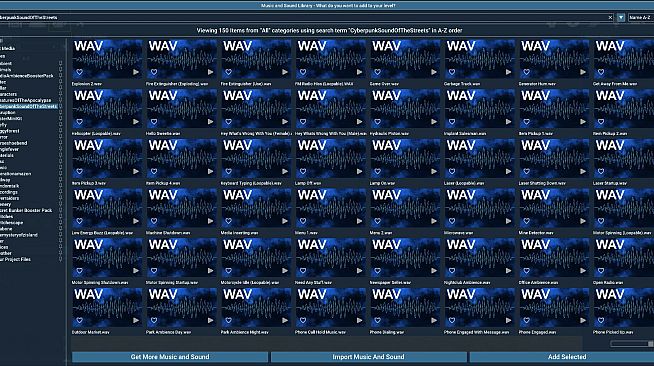
Task: Select the AmbienceBoosterPack category in sidebar
Action: tap(27, 76)
